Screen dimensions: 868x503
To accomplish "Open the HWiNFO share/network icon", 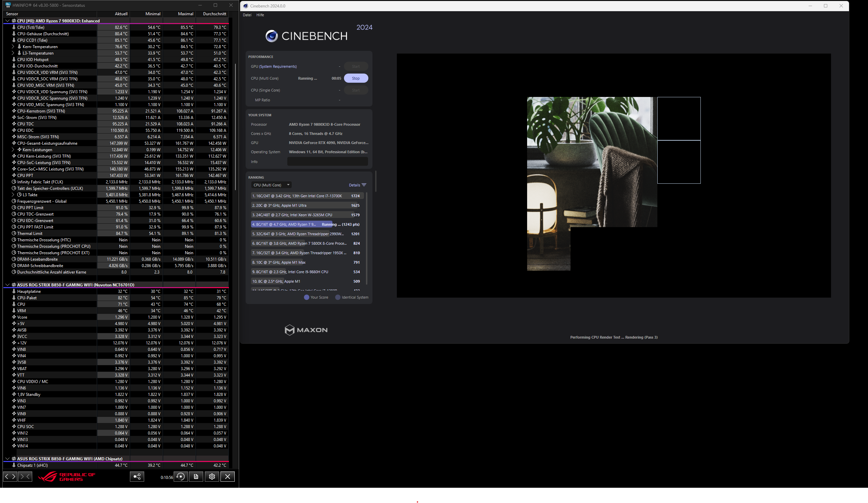I will pos(137,477).
